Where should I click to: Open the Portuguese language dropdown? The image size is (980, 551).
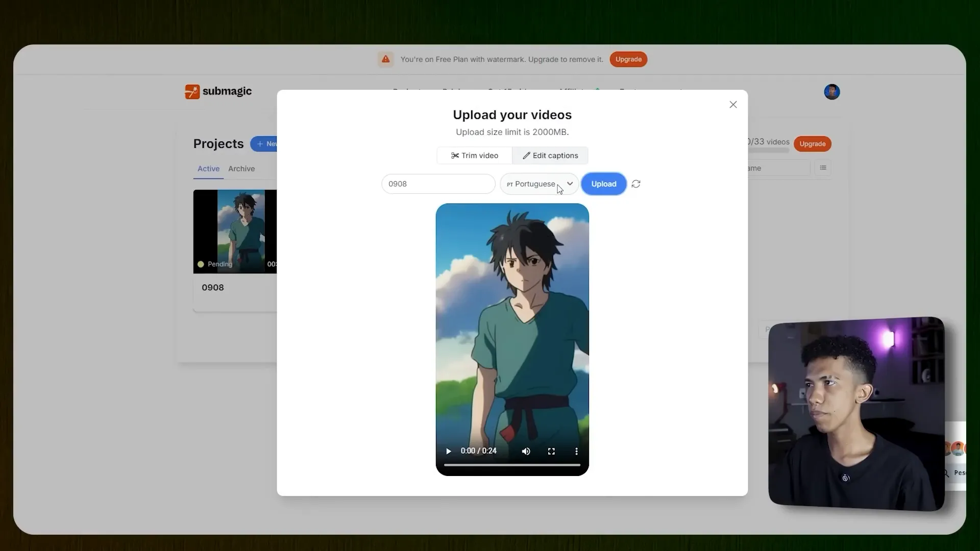click(x=540, y=184)
